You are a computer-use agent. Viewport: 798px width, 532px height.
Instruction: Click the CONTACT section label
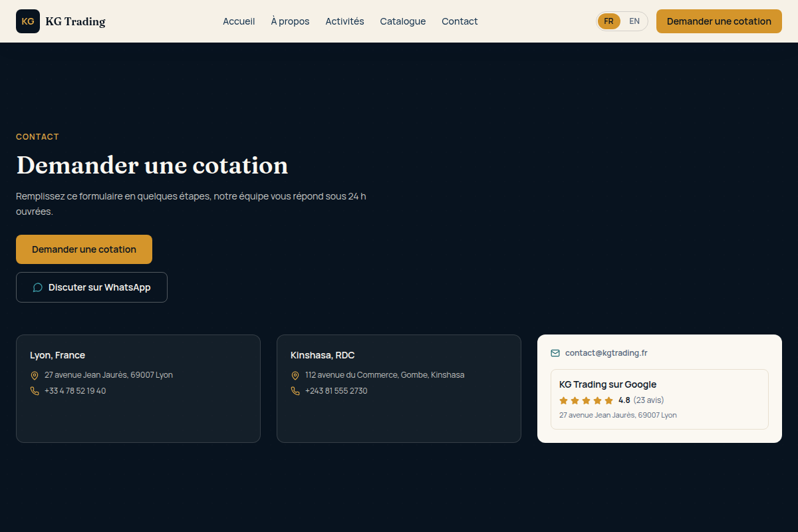[x=37, y=137]
